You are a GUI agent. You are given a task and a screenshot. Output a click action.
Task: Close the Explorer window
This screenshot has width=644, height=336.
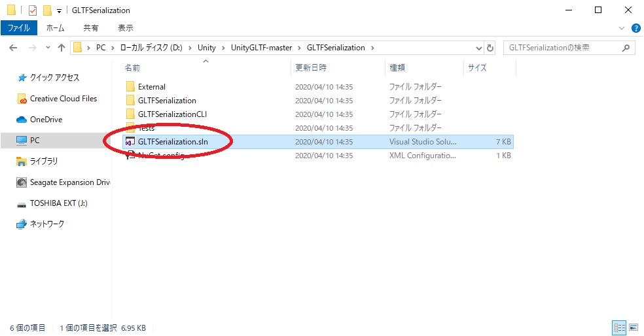pyautogui.click(x=628, y=10)
